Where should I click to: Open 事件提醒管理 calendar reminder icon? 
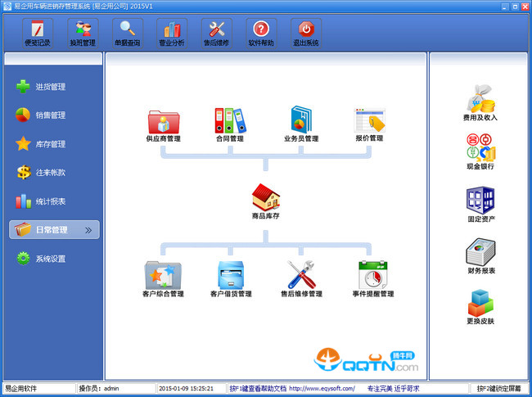click(x=373, y=274)
